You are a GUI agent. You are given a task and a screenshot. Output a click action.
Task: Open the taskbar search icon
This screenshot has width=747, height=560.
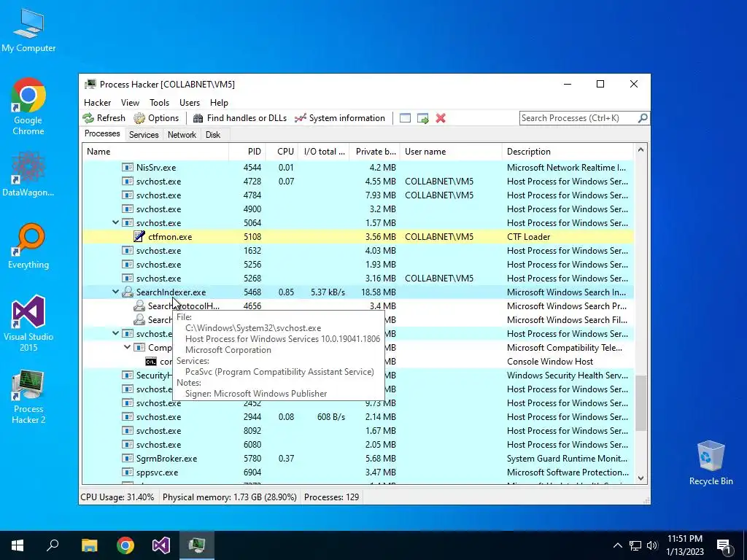click(53, 545)
